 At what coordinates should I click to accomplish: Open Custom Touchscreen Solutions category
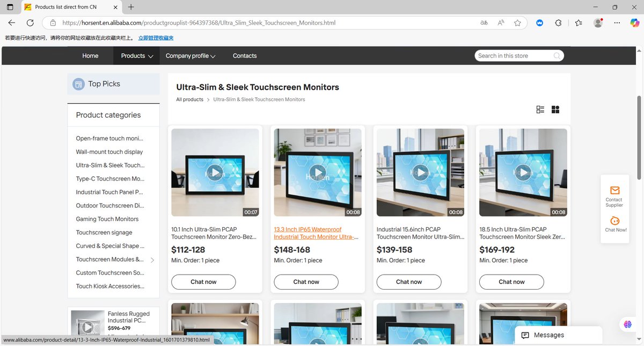[x=110, y=273]
